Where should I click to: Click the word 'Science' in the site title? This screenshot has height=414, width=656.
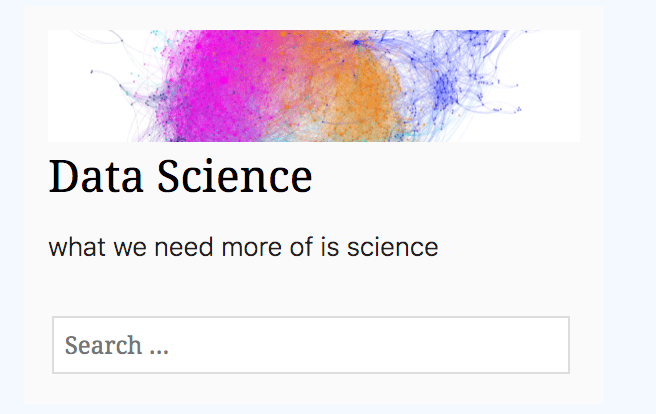(x=233, y=177)
